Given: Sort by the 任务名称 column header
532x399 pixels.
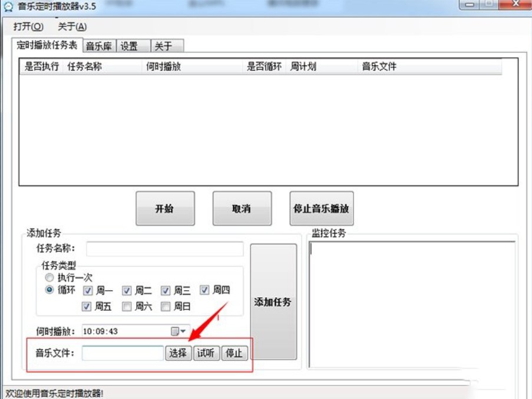Looking at the screenshot, I should 103,66.
